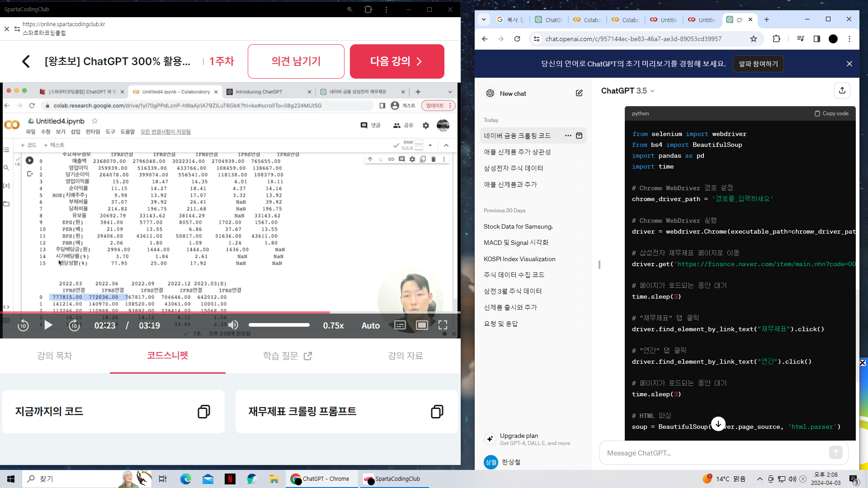Go back with the lecture back chevron
Viewport: 868px width, 488px height.
point(26,61)
